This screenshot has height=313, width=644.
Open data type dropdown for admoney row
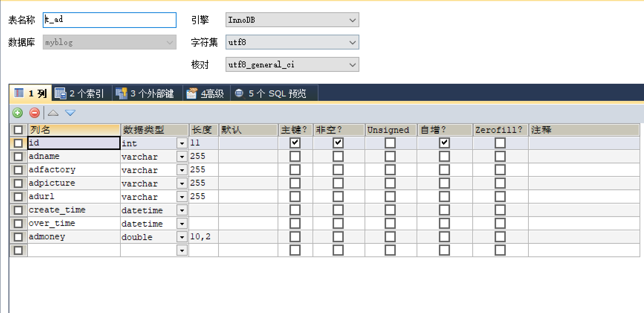click(x=182, y=237)
